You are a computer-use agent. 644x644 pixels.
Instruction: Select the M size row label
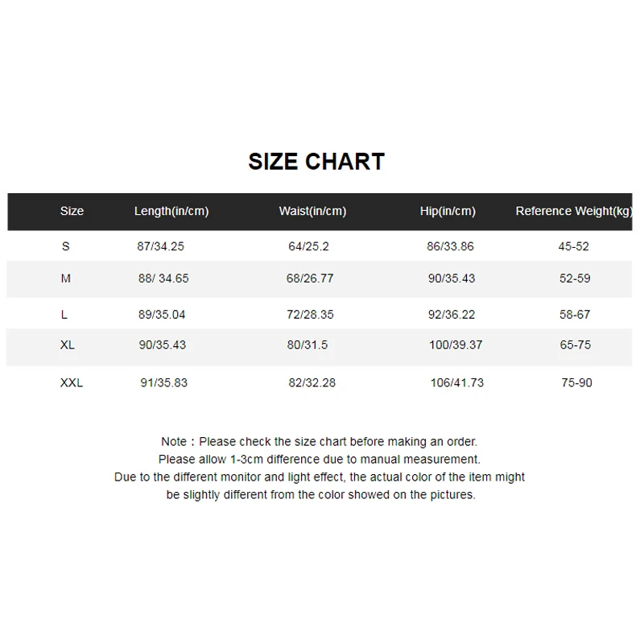66,279
